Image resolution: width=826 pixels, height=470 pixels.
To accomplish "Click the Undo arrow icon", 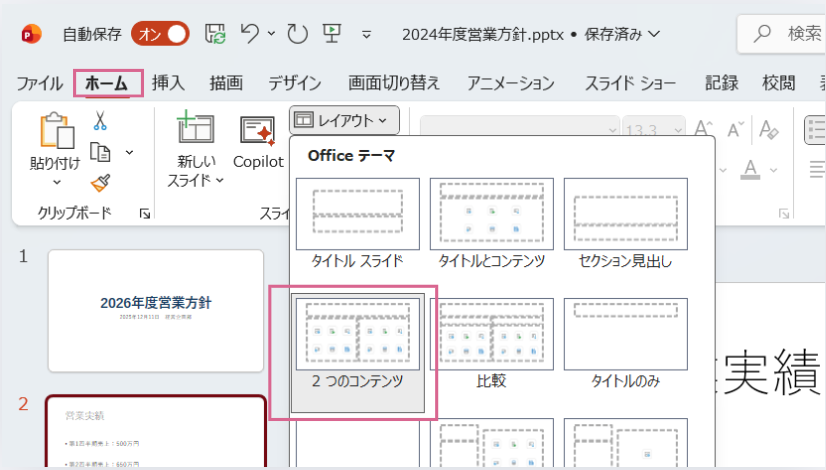I will pos(252,34).
